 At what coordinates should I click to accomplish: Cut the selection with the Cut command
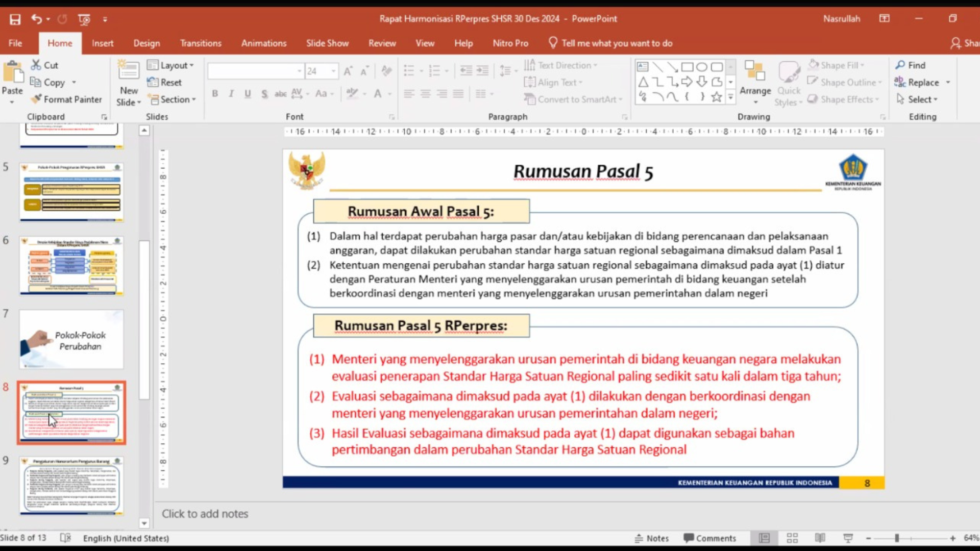click(x=45, y=65)
